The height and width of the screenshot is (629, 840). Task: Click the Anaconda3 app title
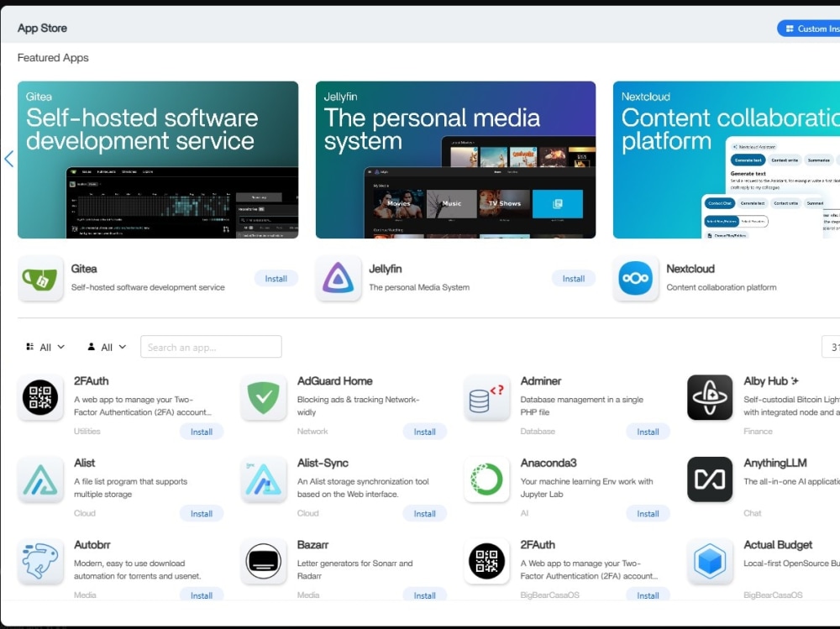coord(549,463)
